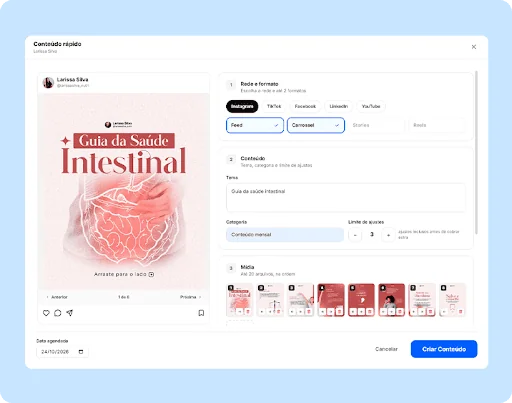This screenshot has width=512, height=403.
Task: Select the TikTok network tab
Action: pos(274,106)
